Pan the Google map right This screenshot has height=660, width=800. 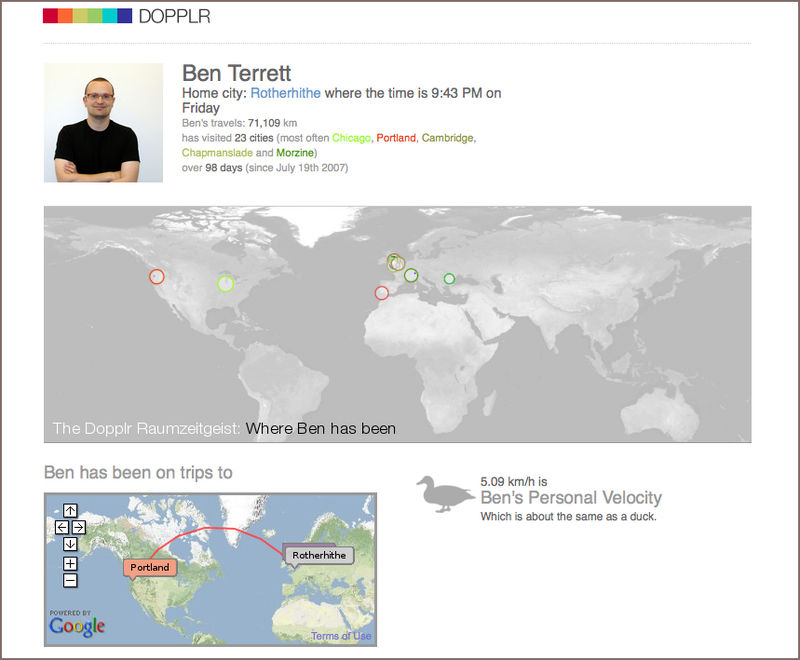79,527
